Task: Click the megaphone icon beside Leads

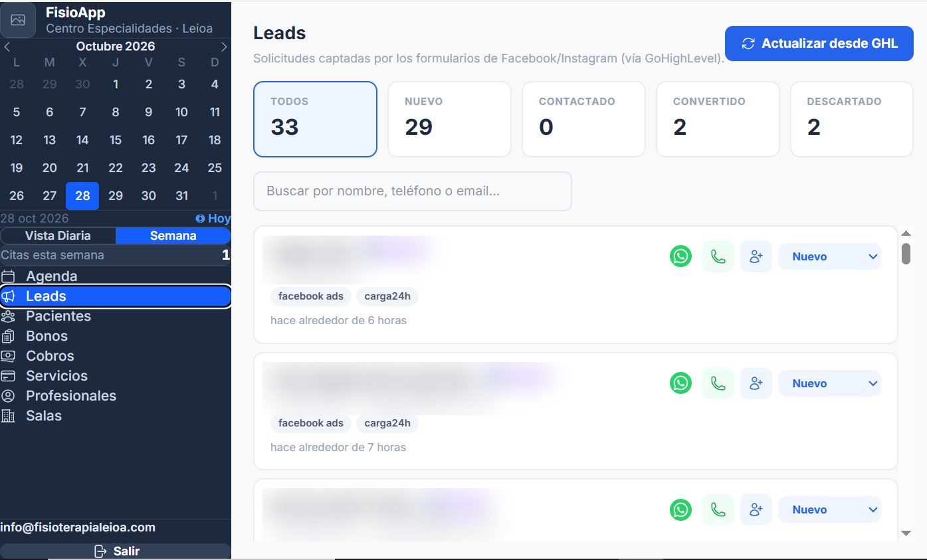Action: 9,296
